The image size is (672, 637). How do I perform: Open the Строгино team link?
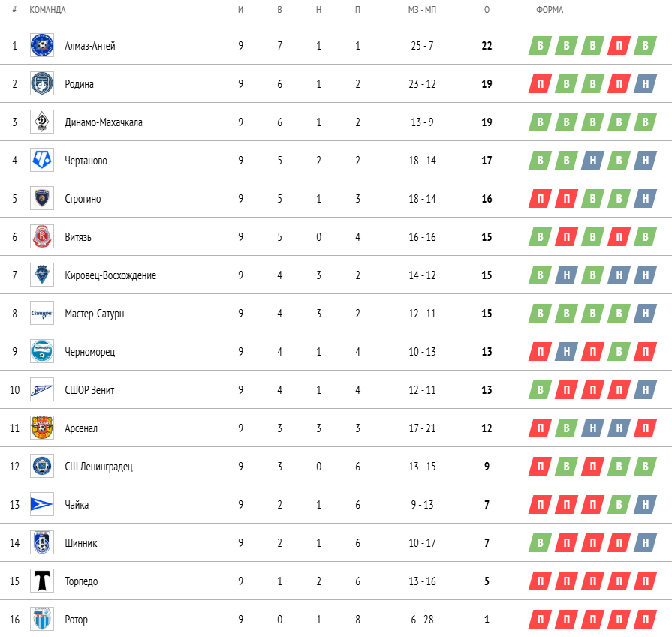point(83,199)
